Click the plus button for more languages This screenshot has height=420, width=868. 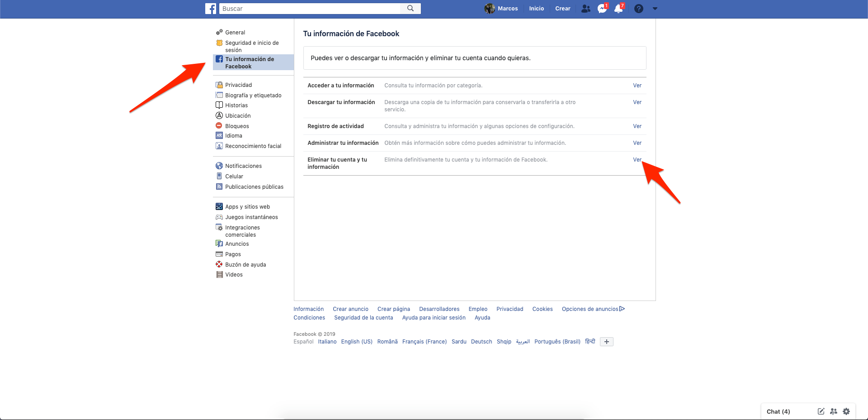(x=606, y=342)
